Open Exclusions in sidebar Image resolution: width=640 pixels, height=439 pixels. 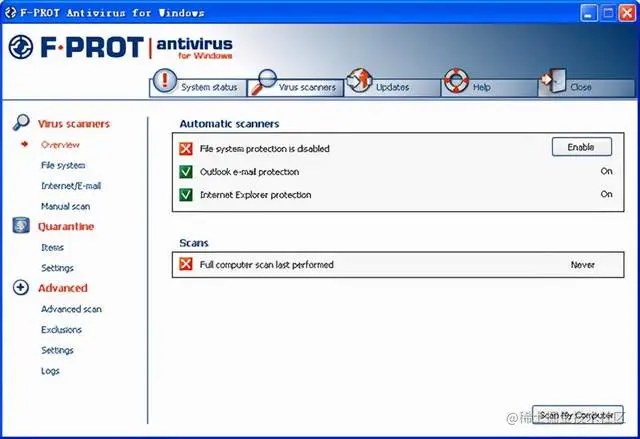[x=61, y=330]
